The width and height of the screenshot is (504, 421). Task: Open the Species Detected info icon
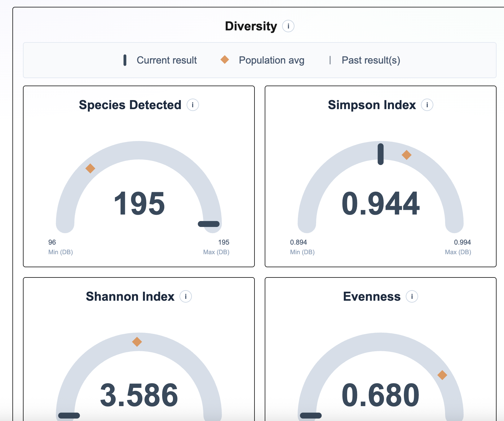point(192,105)
